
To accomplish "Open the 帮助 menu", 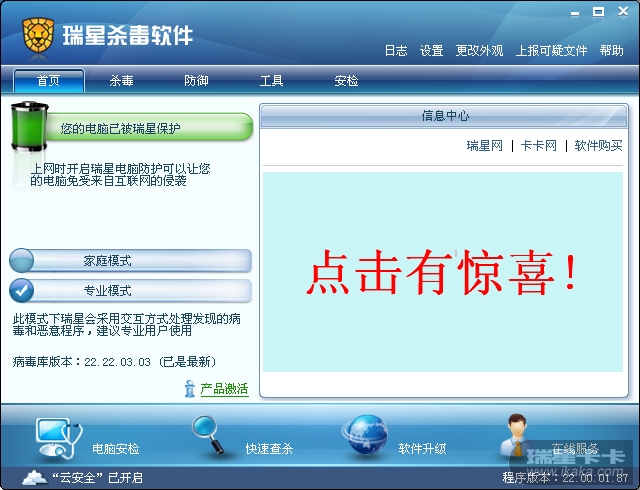I will pos(611,51).
